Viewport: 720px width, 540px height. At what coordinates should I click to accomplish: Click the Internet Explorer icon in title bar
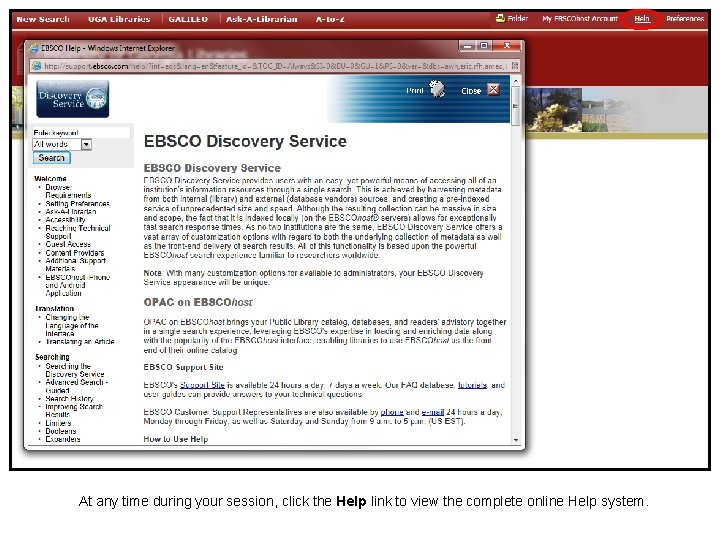tap(34, 48)
